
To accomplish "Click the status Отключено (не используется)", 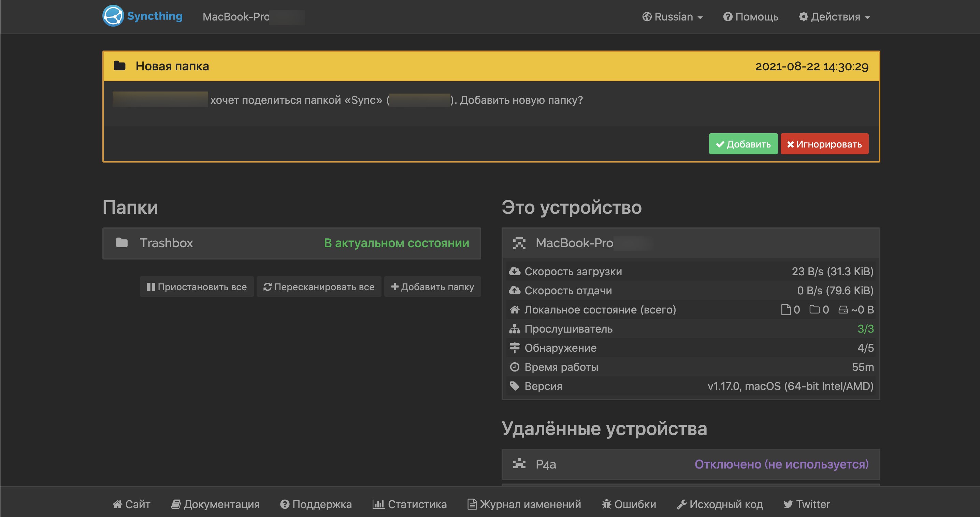I will pos(781,464).
